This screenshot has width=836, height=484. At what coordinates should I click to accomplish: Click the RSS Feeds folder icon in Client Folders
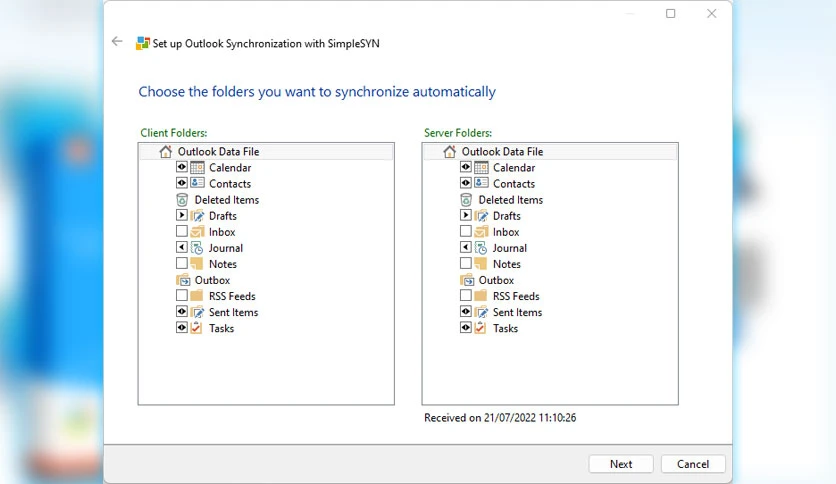tap(197, 296)
